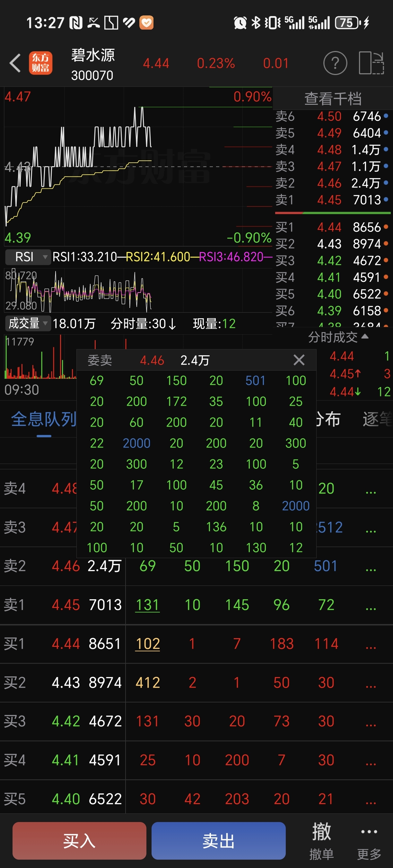This screenshot has height=868, width=393.
Task: Tap the orange dot beside 买1 8656
Action: point(386,227)
